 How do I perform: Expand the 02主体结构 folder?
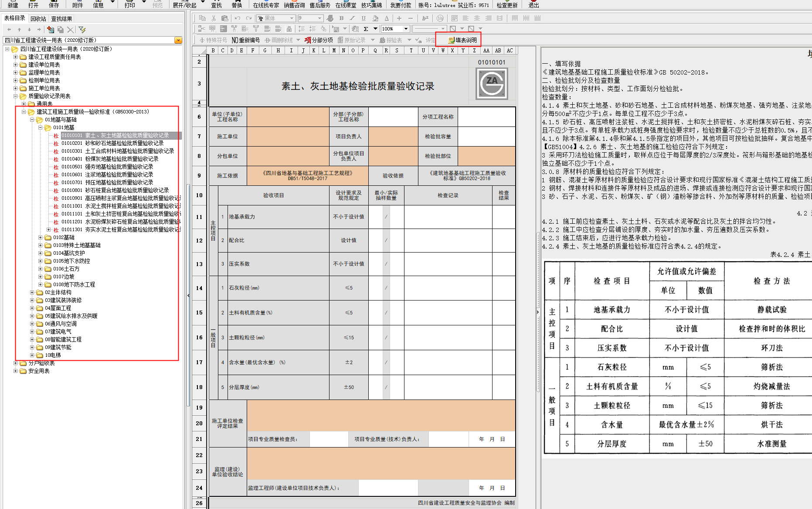(x=32, y=293)
